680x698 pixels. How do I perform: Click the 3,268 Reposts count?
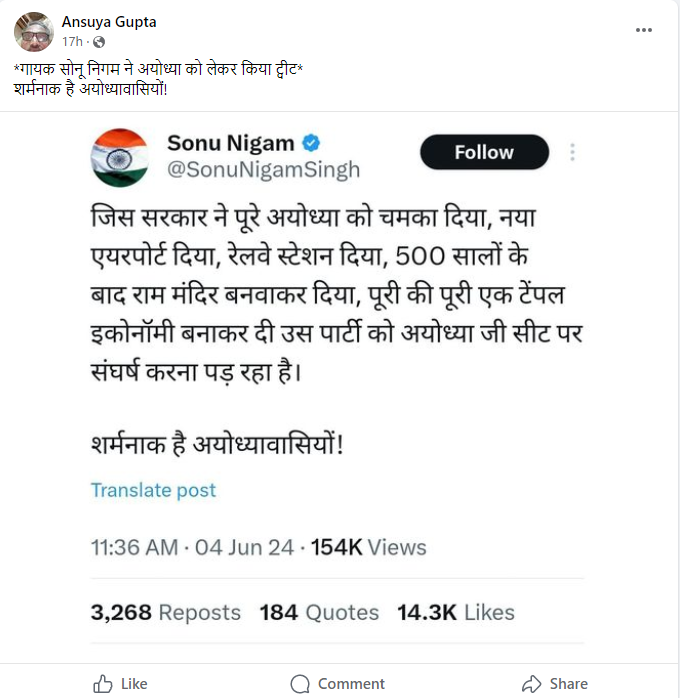(x=165, y=612)
